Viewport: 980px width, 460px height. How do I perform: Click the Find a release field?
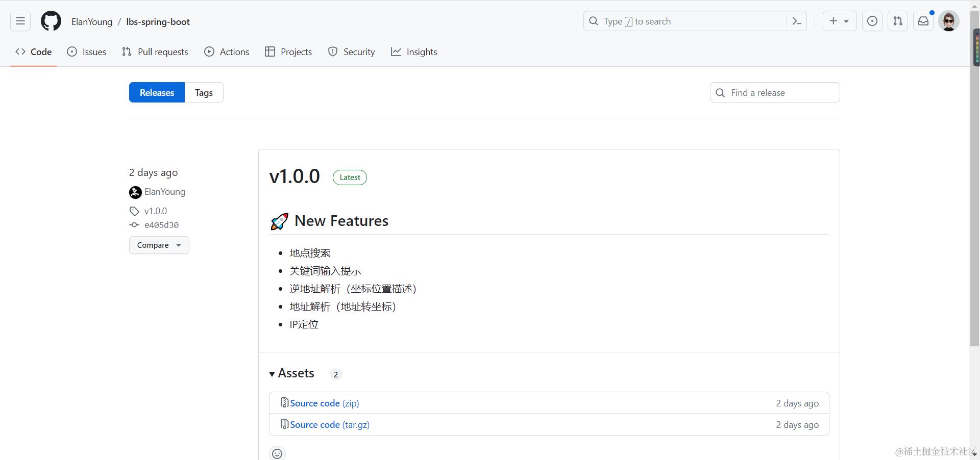click(781, 93)
